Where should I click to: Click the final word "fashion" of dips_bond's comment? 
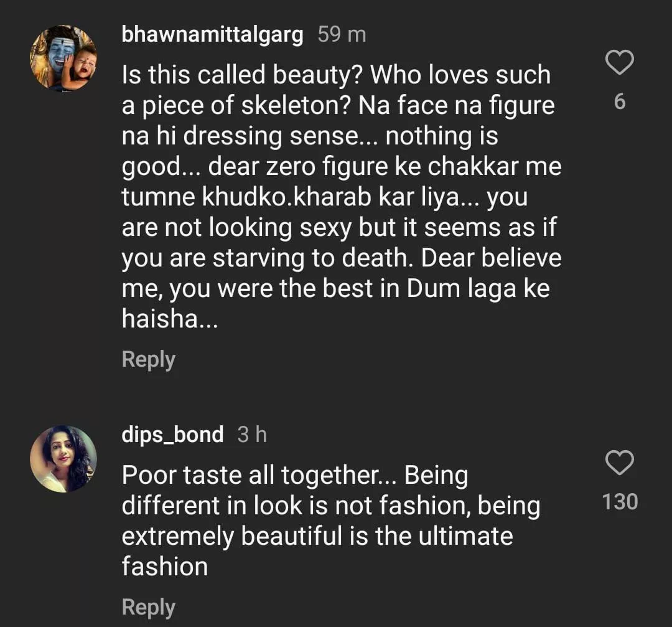click(164, 567)
